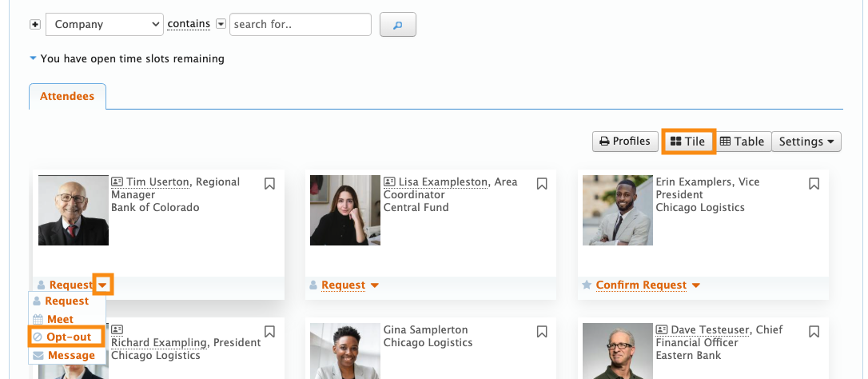
Task: Bookmark Tim Userton's tile
Action: pos(269,184)
